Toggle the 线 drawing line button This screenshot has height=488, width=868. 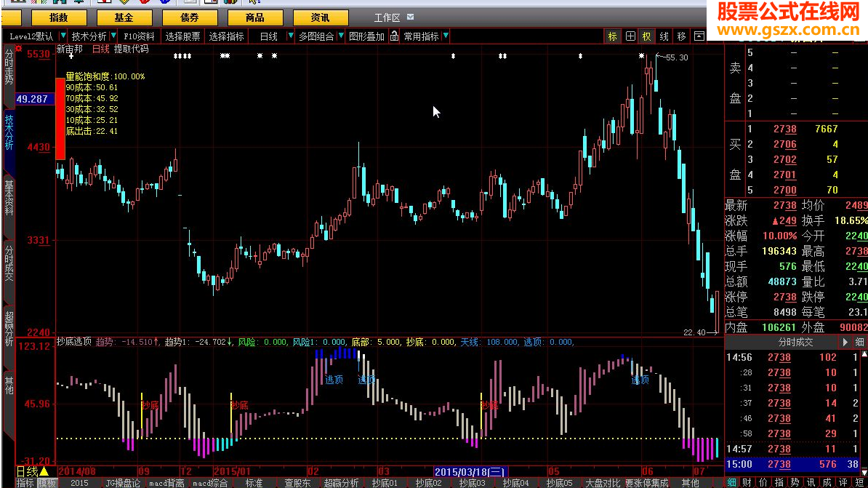pyautogui.click(x=664, y=36)
